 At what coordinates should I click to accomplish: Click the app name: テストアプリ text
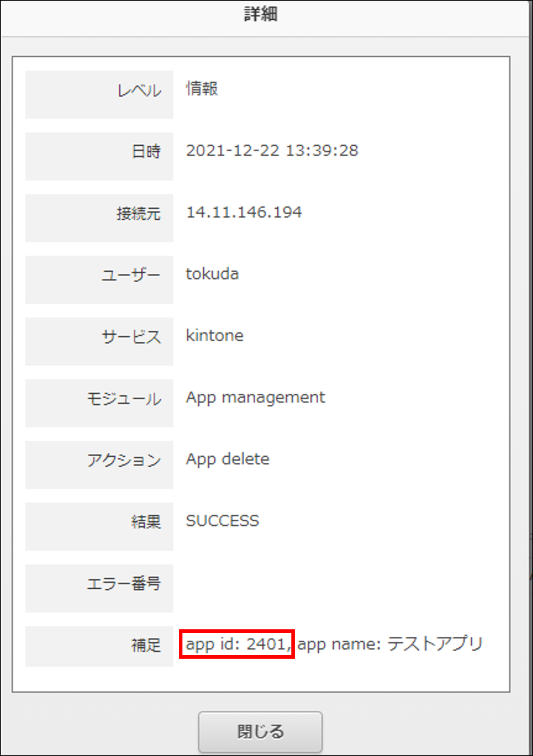(390, 644)
